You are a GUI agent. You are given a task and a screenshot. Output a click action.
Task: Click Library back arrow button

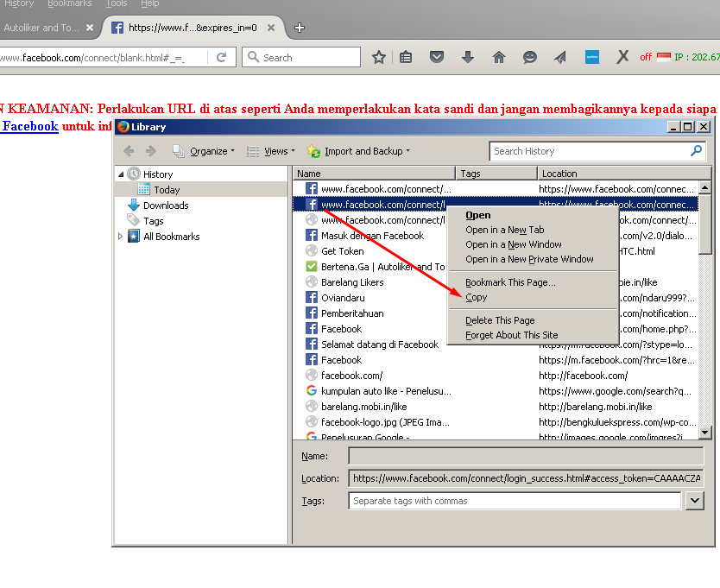(x=129, y=151)
